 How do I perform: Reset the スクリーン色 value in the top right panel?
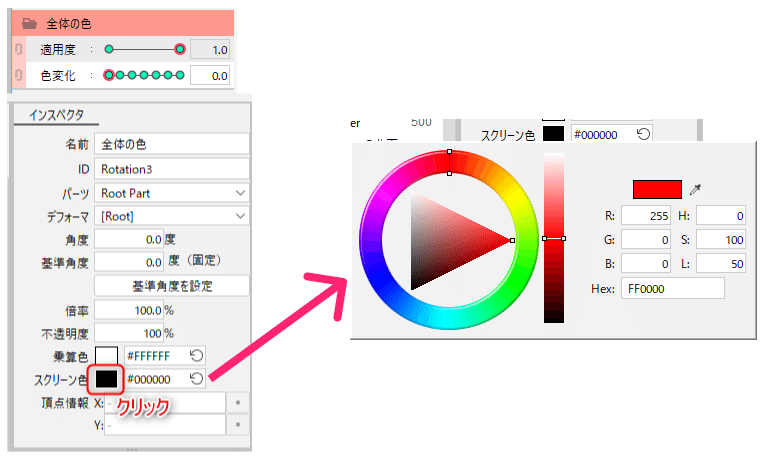pos(643,134)
